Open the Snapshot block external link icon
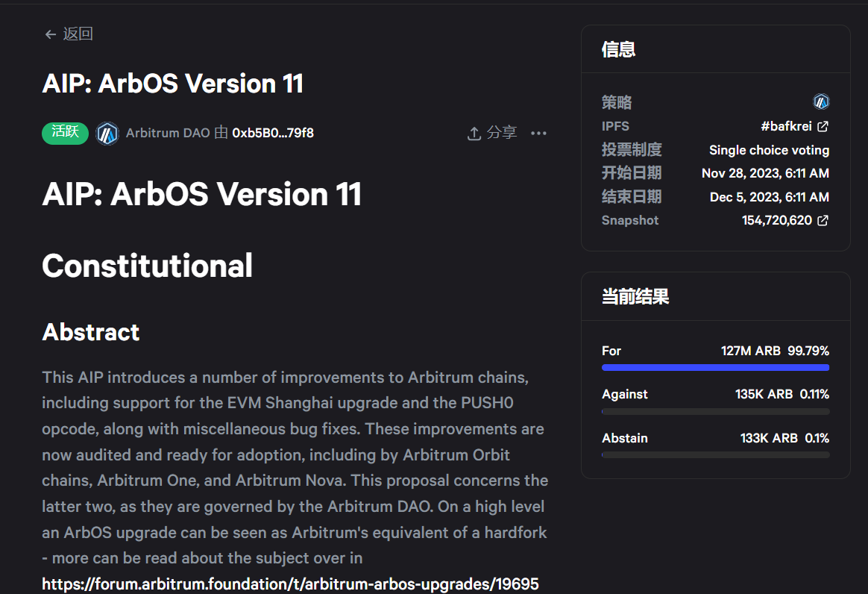 click(823, 221)
